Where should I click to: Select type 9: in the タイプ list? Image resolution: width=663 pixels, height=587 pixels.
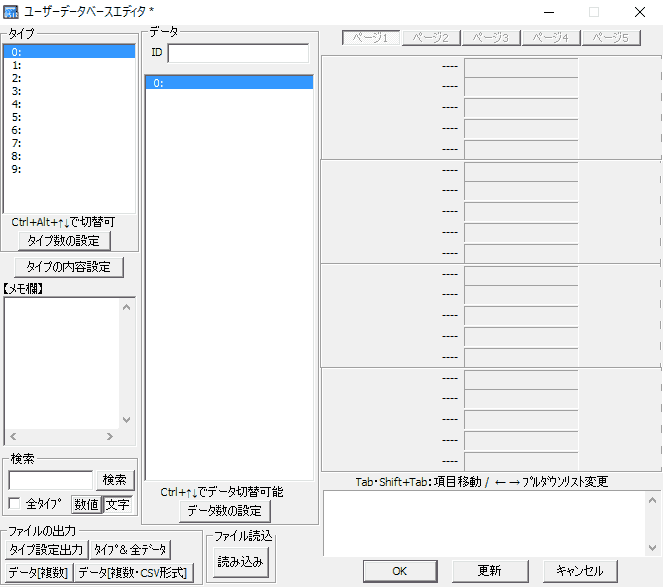69,169
